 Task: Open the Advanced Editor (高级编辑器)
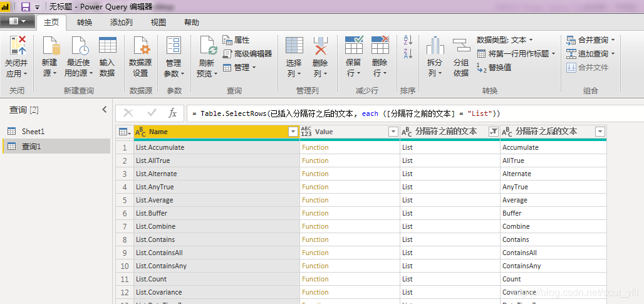[247, 53]
